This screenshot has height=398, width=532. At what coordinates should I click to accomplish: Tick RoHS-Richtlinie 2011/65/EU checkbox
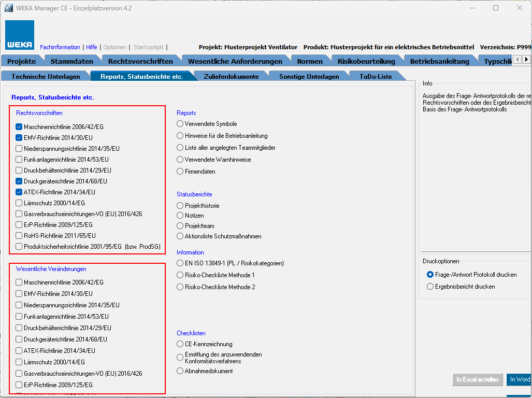[x=19, y=235]
